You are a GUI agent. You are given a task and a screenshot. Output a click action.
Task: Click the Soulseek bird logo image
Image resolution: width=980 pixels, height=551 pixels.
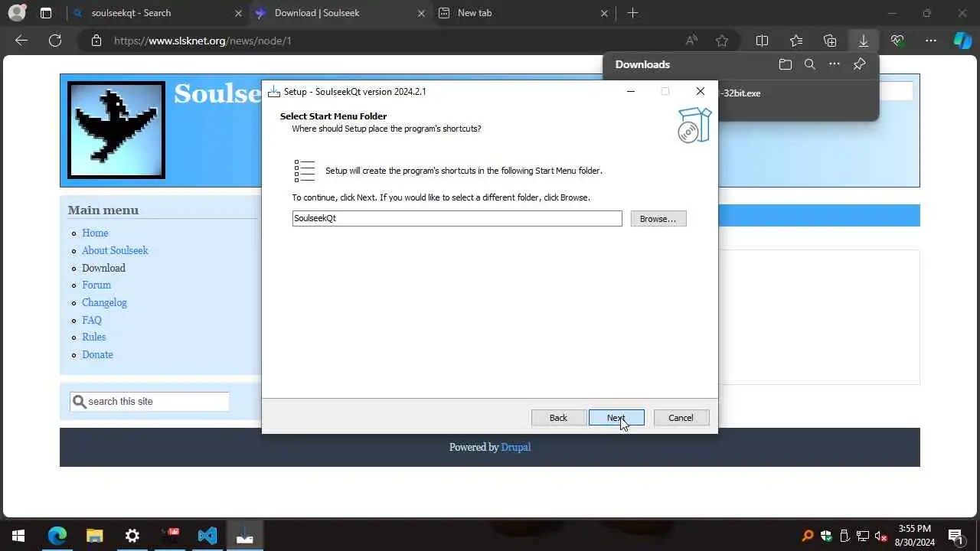click(x=116, y=130)
